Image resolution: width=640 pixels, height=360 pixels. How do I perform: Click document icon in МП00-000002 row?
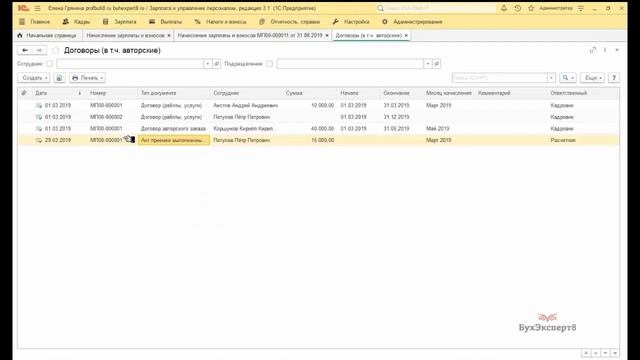(39, 117)
